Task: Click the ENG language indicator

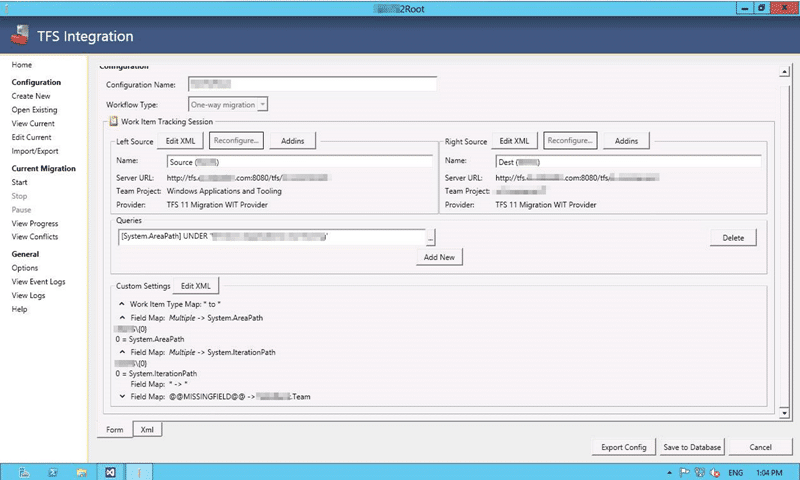Action: click(735, 473)
